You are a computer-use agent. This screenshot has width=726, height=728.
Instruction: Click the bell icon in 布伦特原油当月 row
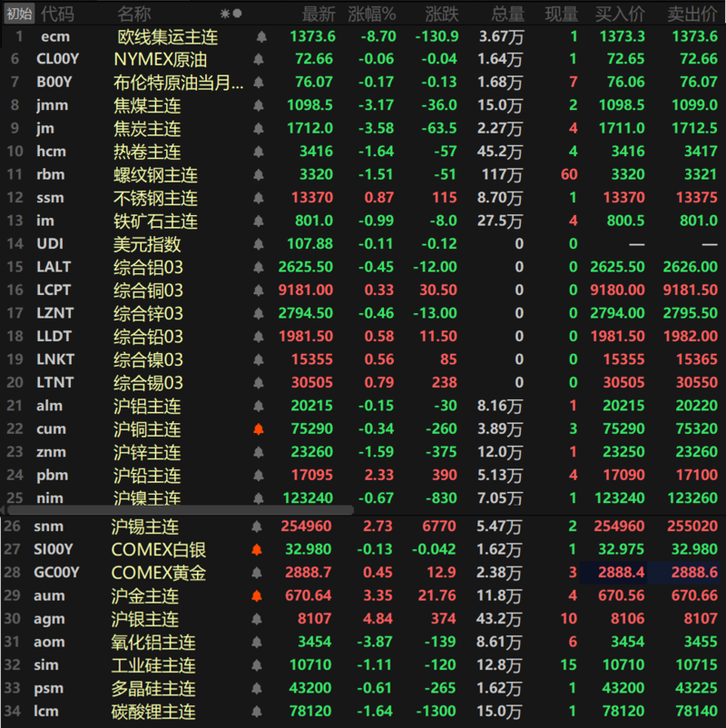[x=259, y=83]
